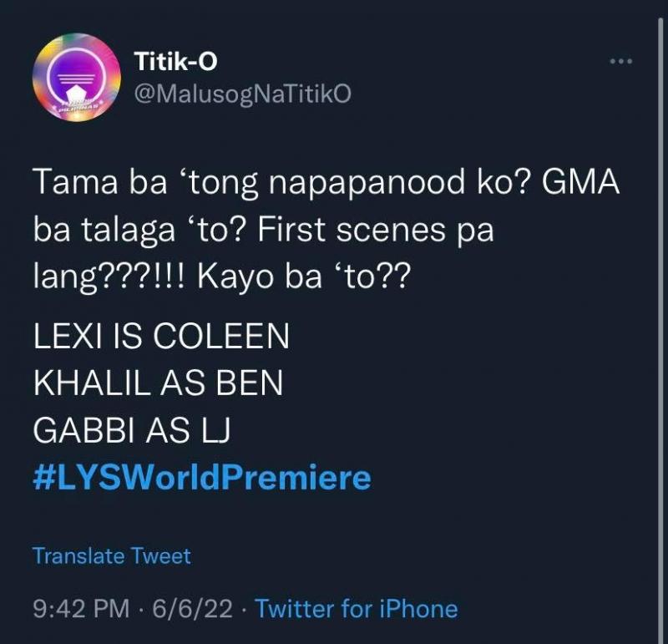Click the text 'lang???!!!'
This screenshot has height=644, width=668.
point(112,277)
